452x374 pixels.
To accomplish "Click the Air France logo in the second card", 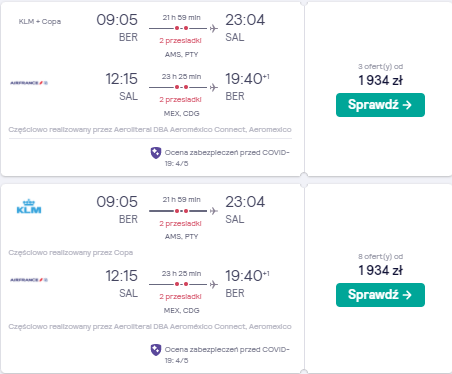I will (x=29, y=280).
